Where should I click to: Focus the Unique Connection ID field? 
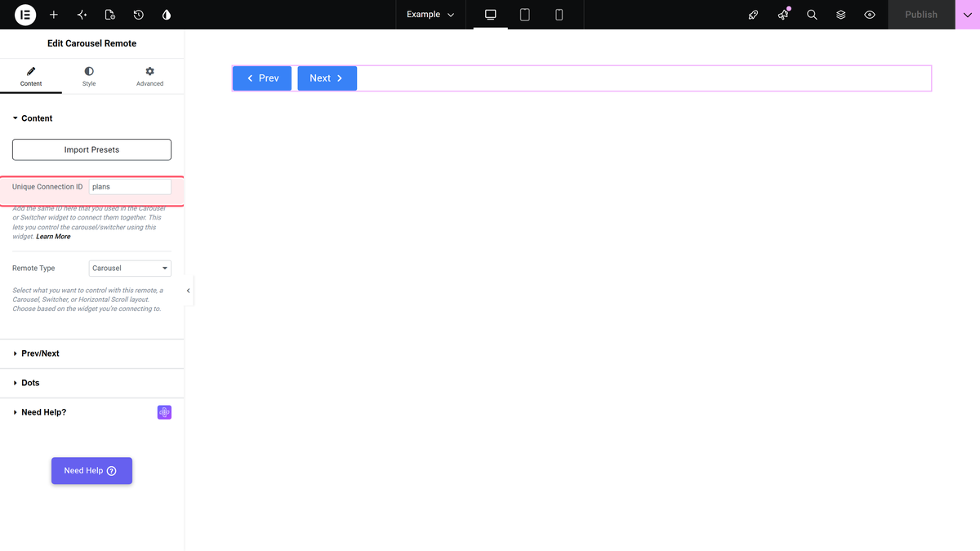click(130, 187)
